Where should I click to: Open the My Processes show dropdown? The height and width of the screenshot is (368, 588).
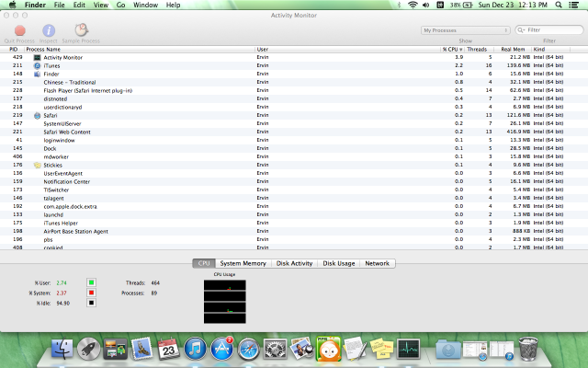coord(465,30)
